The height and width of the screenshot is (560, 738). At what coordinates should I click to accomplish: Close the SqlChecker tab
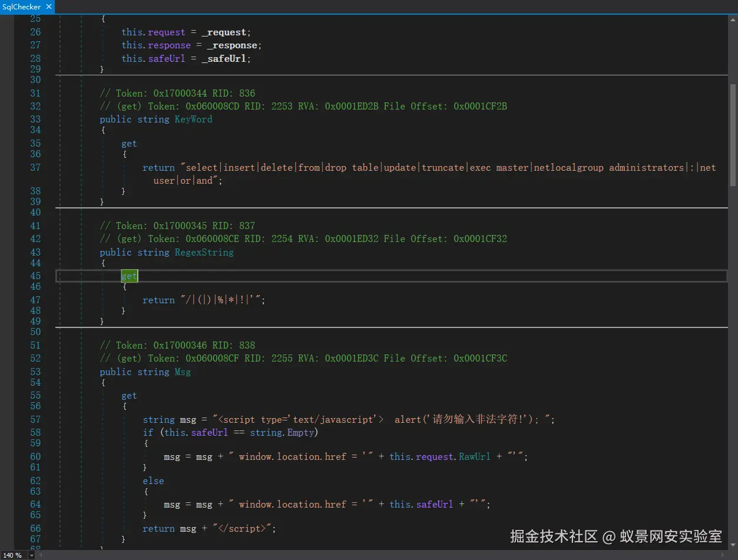48,7
